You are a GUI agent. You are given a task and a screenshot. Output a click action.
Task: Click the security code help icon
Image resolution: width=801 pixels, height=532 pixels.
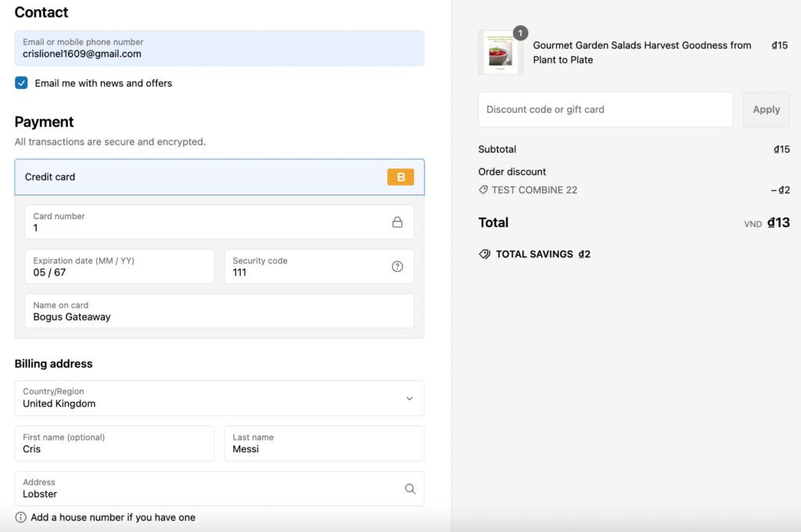397,267
